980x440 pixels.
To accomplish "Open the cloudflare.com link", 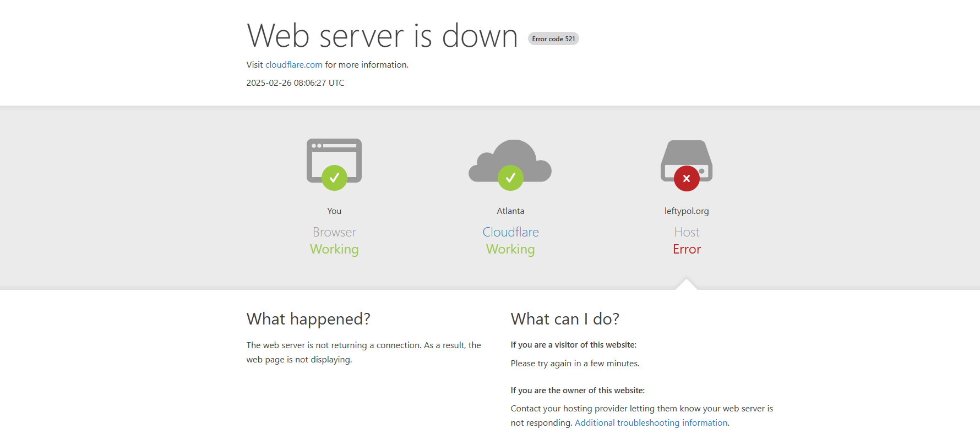I will pos(294,65).
